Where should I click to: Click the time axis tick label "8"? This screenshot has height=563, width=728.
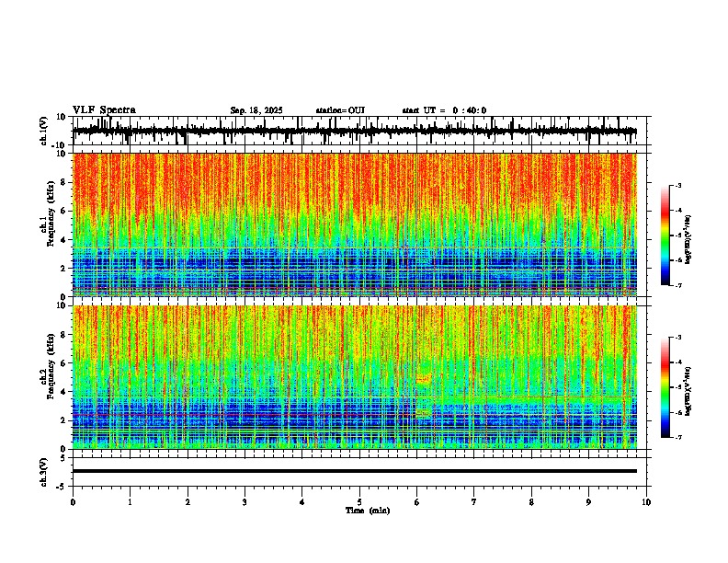(531, 502)
